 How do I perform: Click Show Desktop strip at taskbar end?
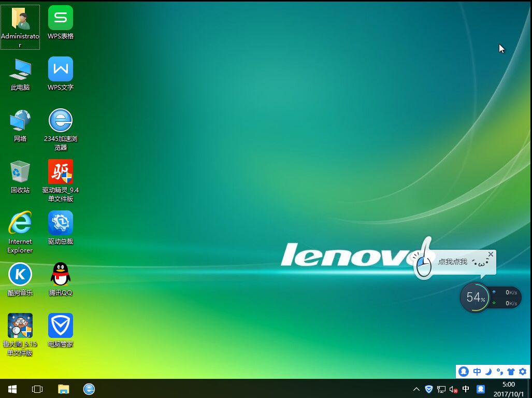pyautogui.click(x=530, y=389)
